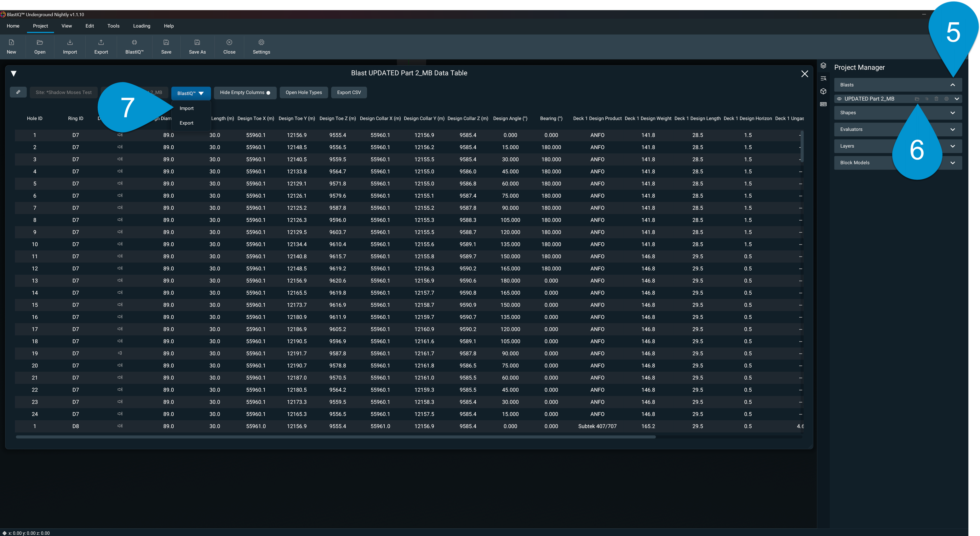Click the Subtek 407/707 product cell

[x=597, y=426]
